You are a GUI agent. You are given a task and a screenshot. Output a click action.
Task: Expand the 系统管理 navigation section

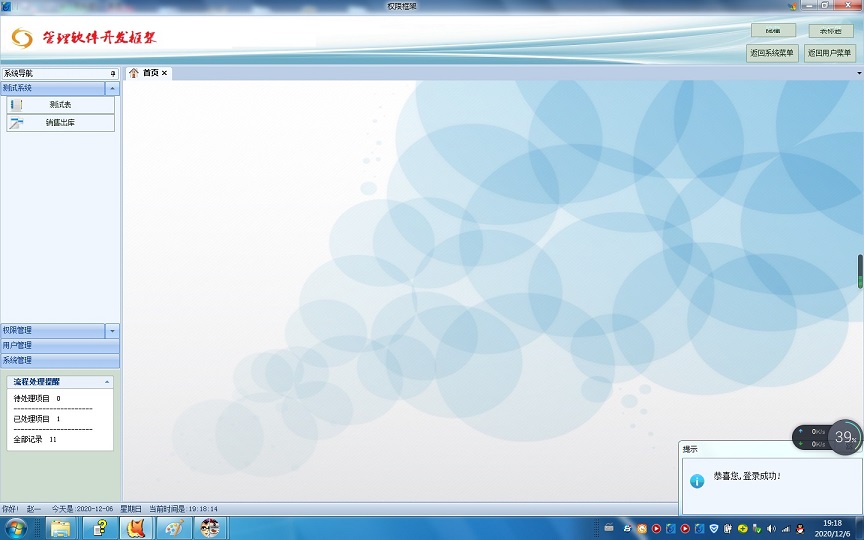[60, 360]
